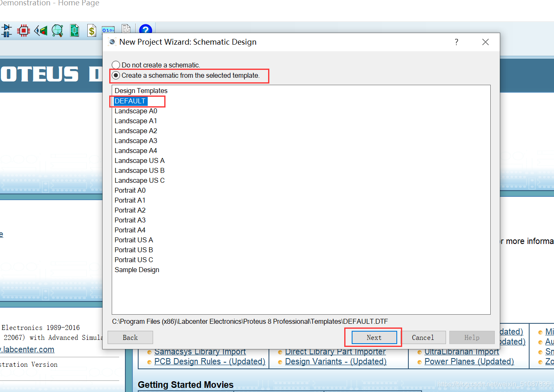Choose the Portrait A0 template
Viewport: 554px width, 392px height.
[x=130, y=190]
